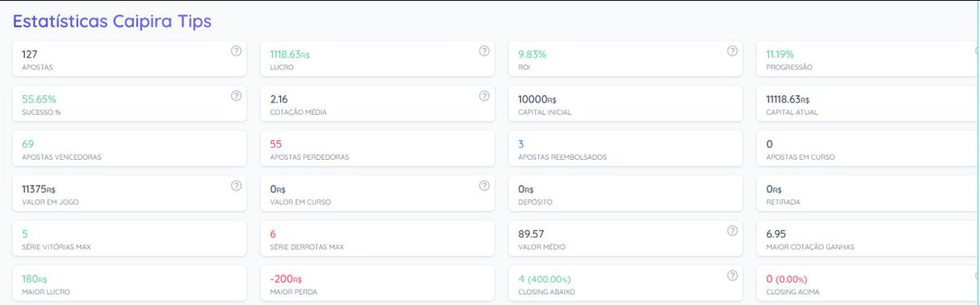The height and width of the screenshot is (305, 980).
Task: Open the help icon on the Valor em Jogo card
Action: [x=236, y=185]
